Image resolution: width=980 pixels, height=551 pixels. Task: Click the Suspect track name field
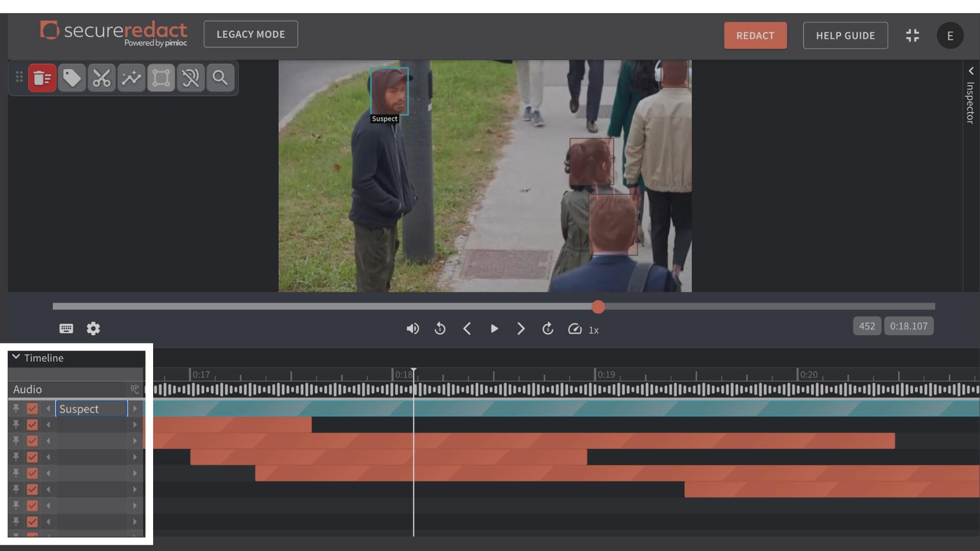tap(91, 409)
